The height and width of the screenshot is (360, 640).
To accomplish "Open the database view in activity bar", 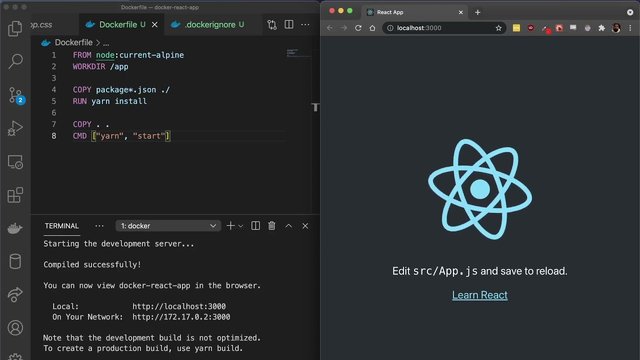I will pos(15,261).
